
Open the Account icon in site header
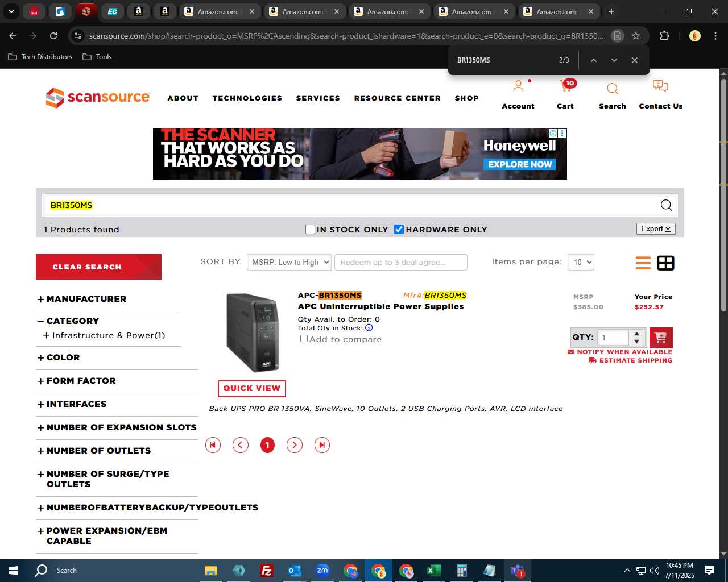tap(518, 87)
